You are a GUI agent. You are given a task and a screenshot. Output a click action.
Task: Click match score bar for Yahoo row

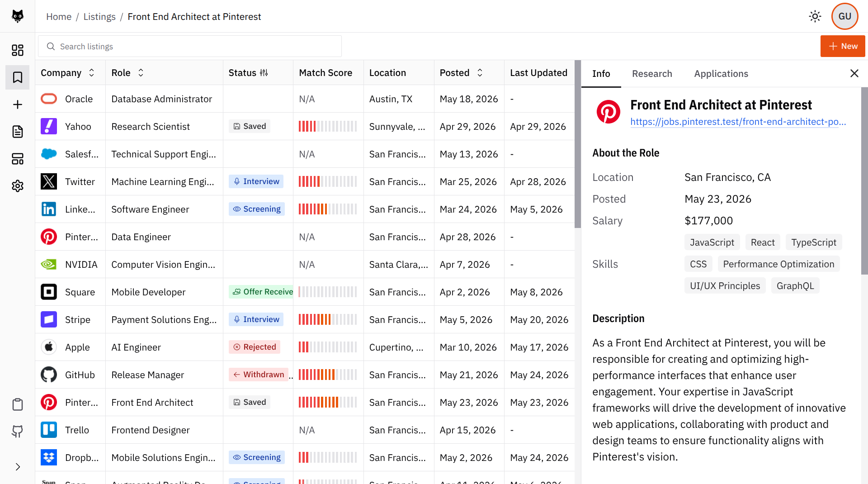tap(328, 126)
